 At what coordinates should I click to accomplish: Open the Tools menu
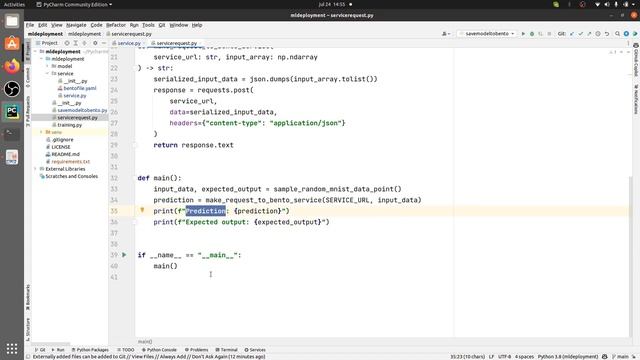pyautogui.click(x=148, y=25)
